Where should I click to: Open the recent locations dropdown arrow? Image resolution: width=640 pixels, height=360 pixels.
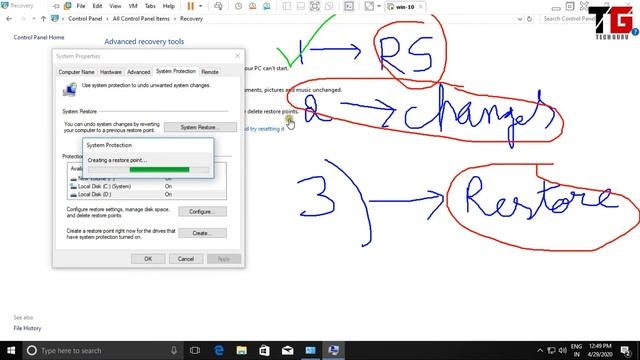point(33,19)
